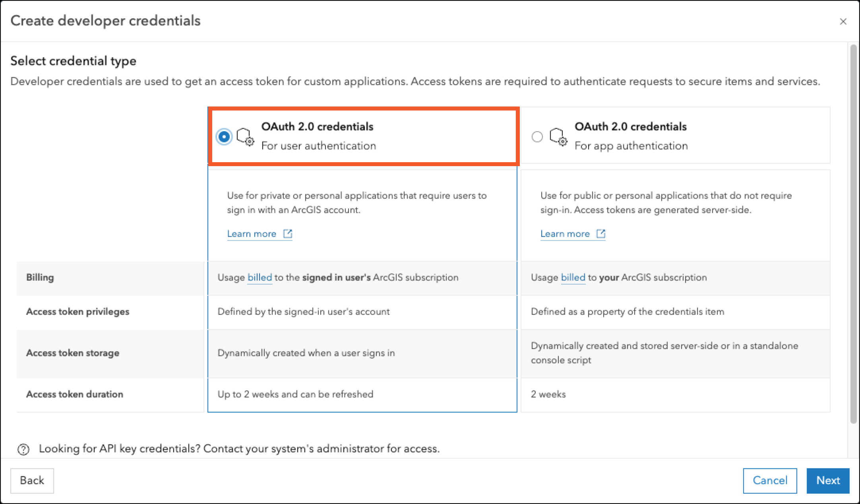
Task: Click the app authentication credentials gear icon
Action: (558, 137)
